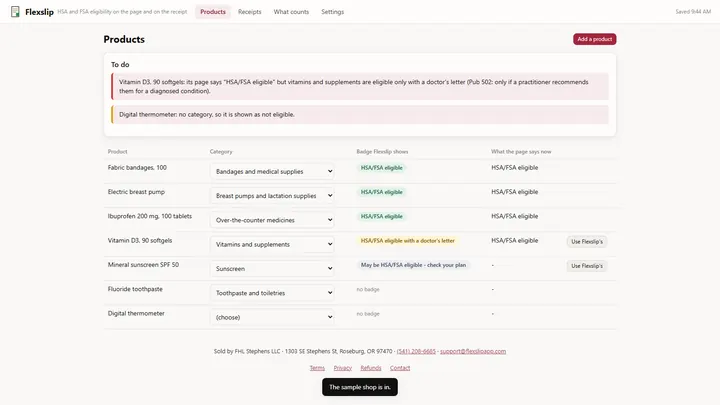Click the What the page says now header

[x=521, y=152]
